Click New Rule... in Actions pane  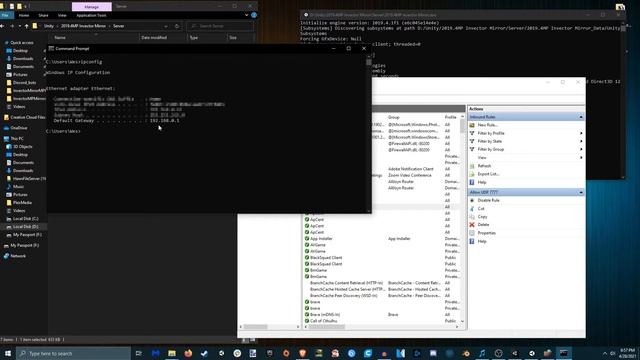pos(487,125)
